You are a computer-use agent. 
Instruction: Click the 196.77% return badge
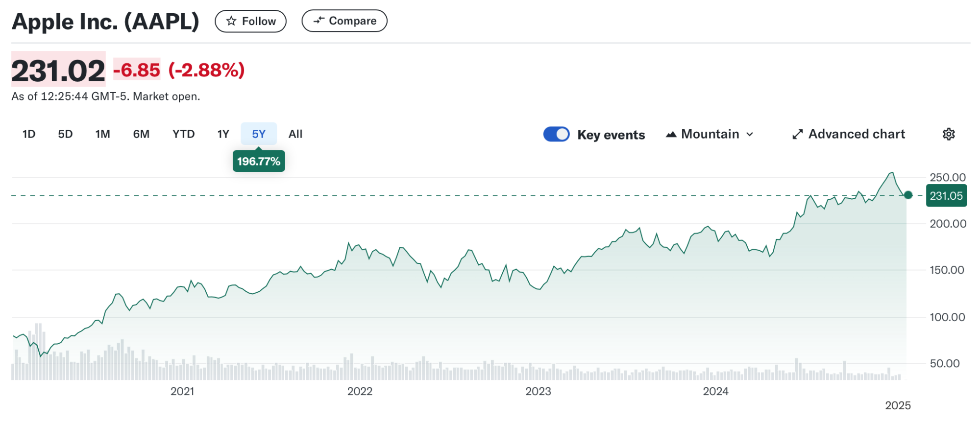click(259, 161)
